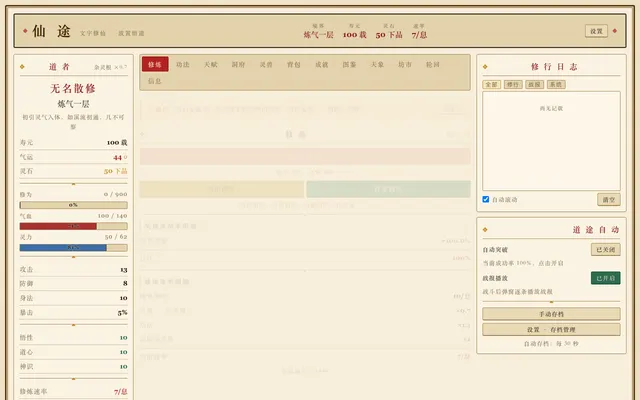Click the 杂灵根 label in 道者 header

click(x=111, y=67)
